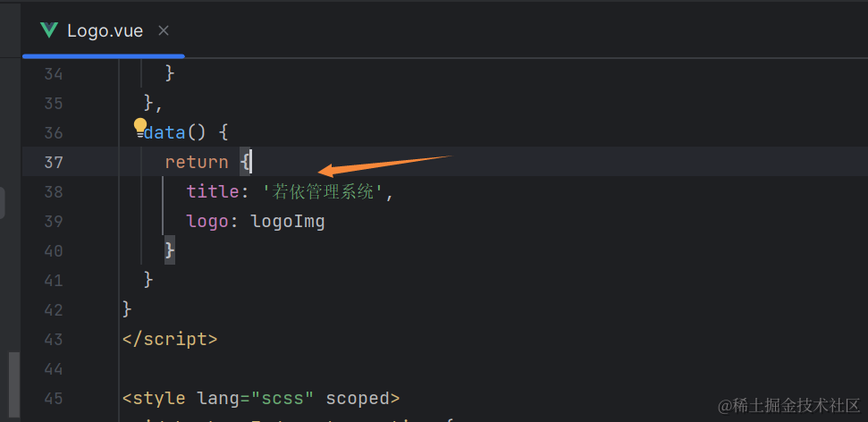Click line number 39 in gutter

click(x=53, y=222)
